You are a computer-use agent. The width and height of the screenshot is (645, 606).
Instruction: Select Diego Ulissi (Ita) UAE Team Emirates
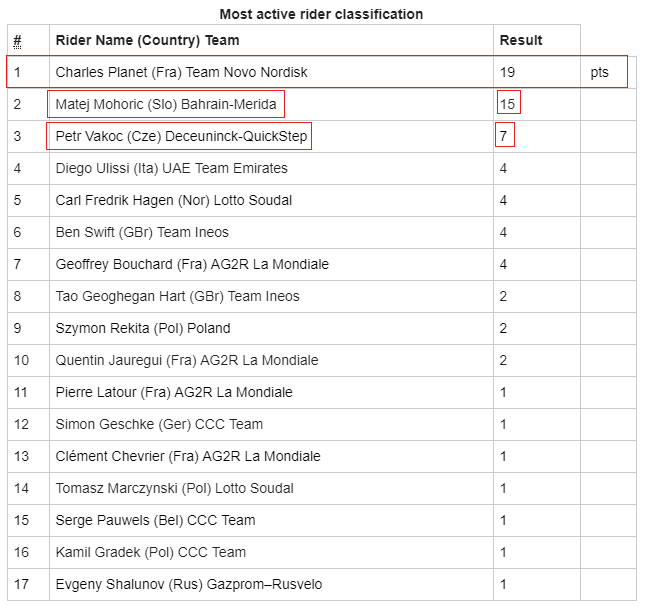point(172,168)
